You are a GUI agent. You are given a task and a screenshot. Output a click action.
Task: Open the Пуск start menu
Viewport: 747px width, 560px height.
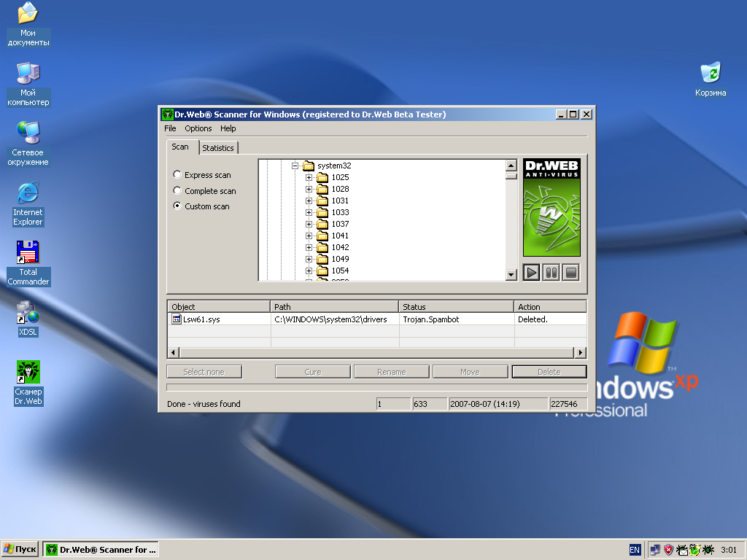click(x=20, y=550)
